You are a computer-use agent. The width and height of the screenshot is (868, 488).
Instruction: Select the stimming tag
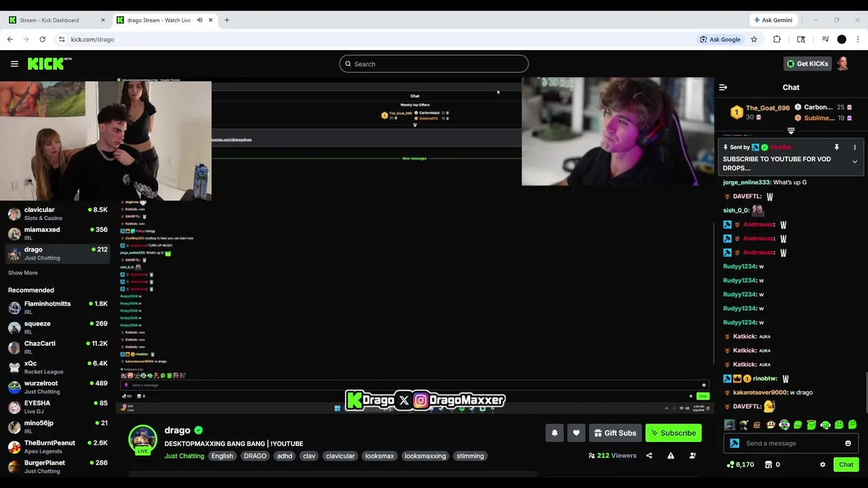470,456
